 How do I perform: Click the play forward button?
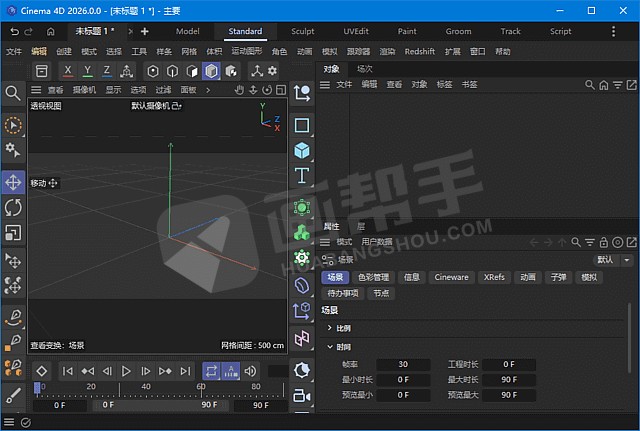click(126, 371)
